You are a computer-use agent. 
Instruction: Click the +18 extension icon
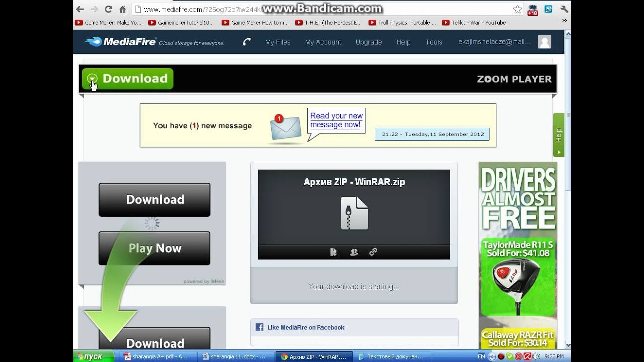(x=533, y=9)
